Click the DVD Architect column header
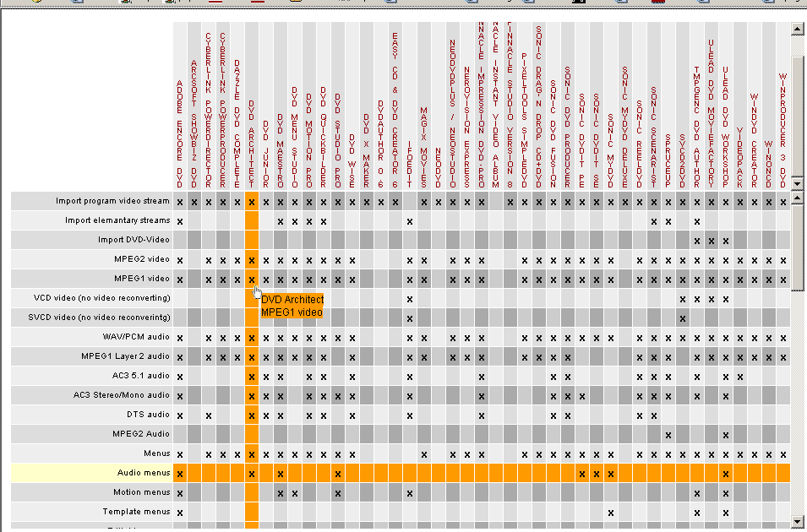The height and width of the screenshot is (532, 807). (252, 144)
